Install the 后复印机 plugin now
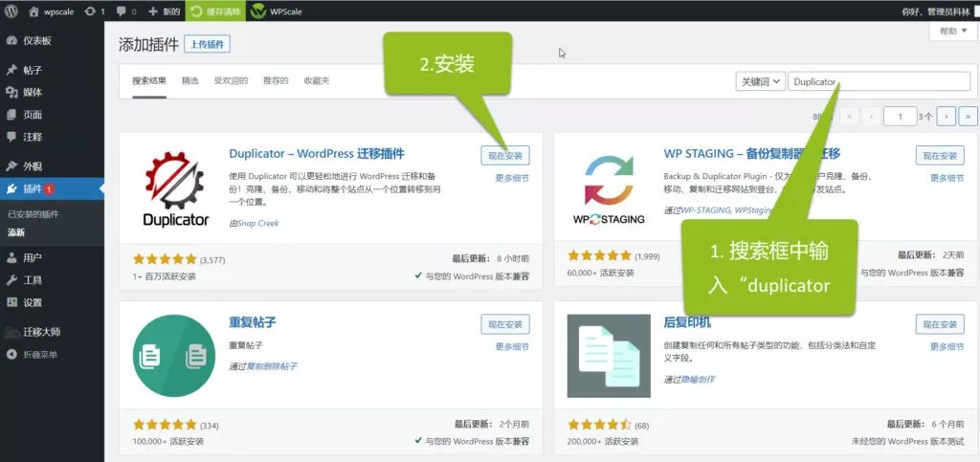This screenshot has height=462, width=980. 940,324
